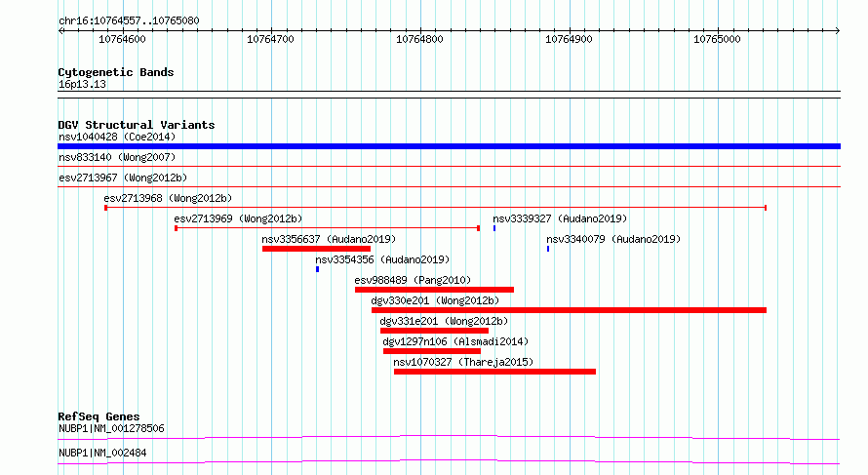Click the red dgv1297n106 variant bar

coord(432,351)
